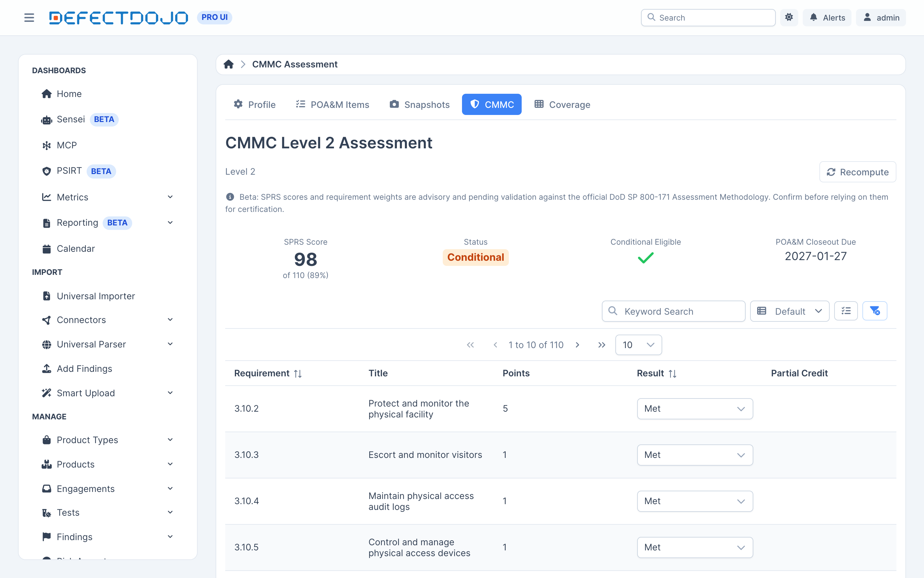The image size is (924, 578).
Task: Go to next page chevron
Action: pos(577,345)
